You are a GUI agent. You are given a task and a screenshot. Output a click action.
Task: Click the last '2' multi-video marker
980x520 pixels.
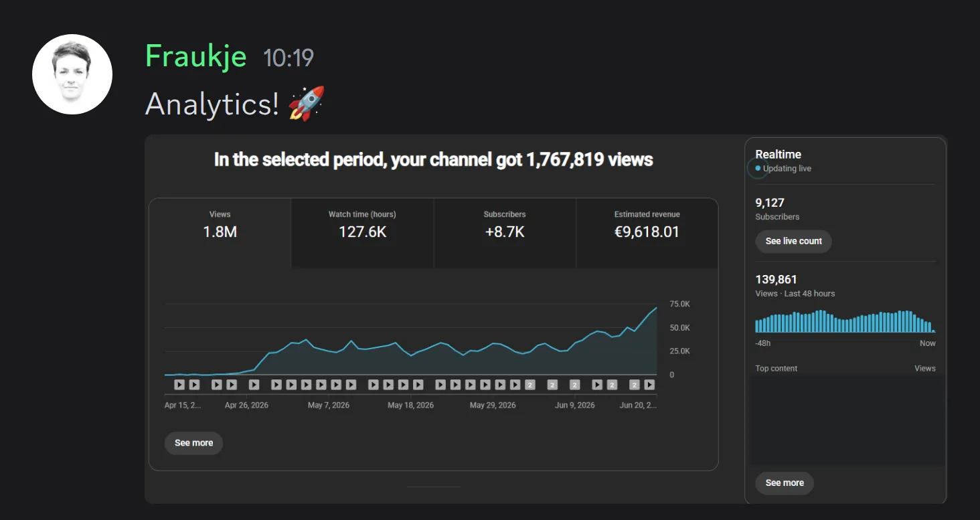tap(634, 385)
